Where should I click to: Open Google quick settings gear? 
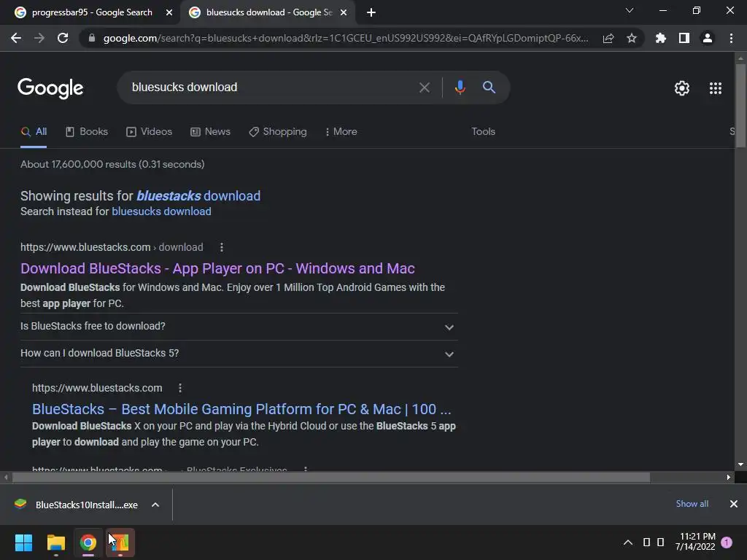(682, 88)
